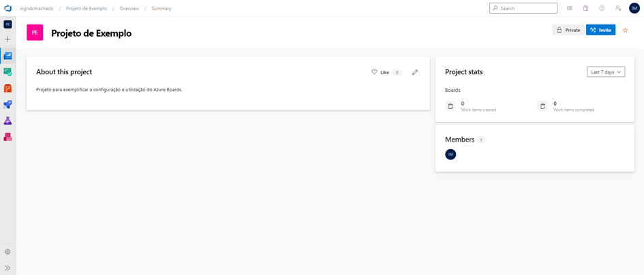
Task: Open the Boards hub in sidebar
Action: pyautogui.click(x=7, y=71)
